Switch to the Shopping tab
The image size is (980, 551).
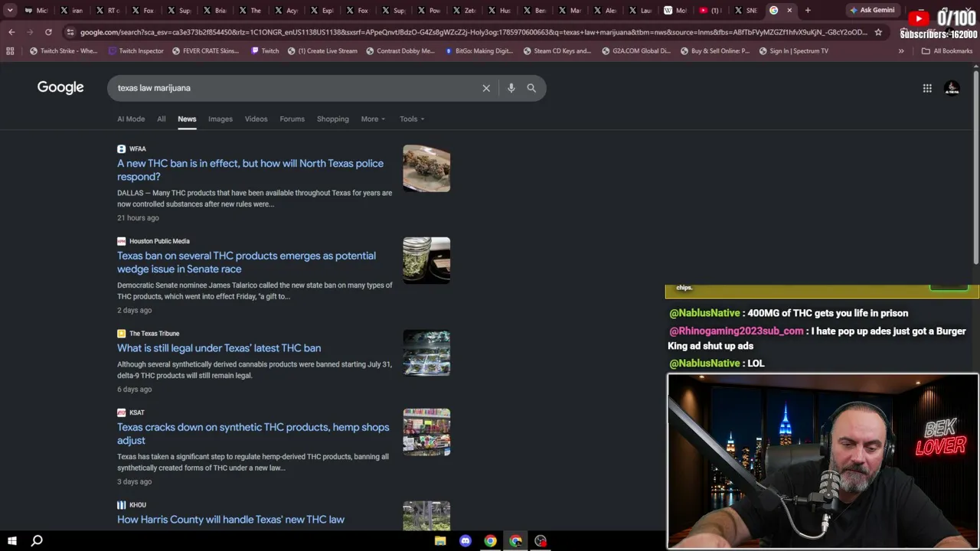(333, 119)
